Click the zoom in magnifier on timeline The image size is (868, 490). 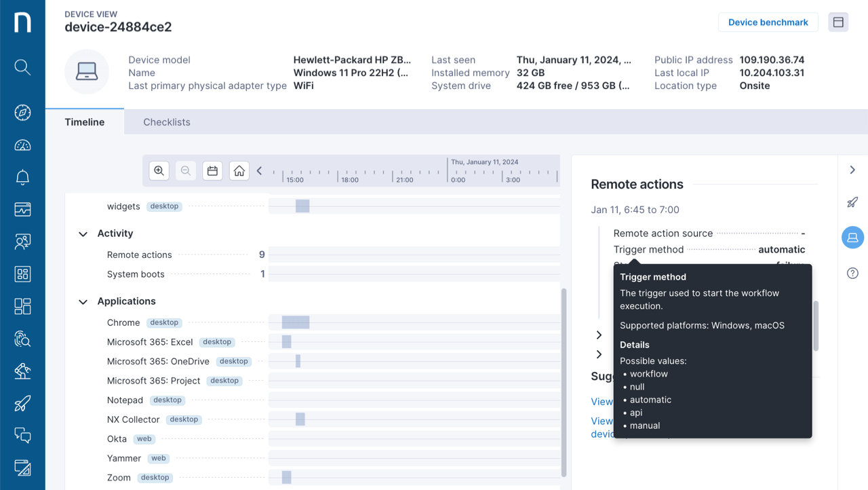click(x=159, y=171)
